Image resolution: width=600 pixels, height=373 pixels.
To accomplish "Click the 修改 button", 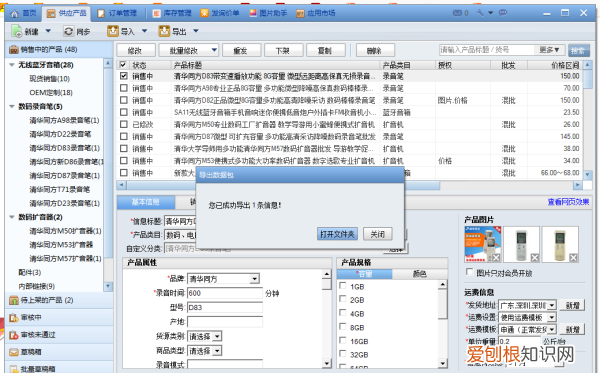I will [136, 50].
